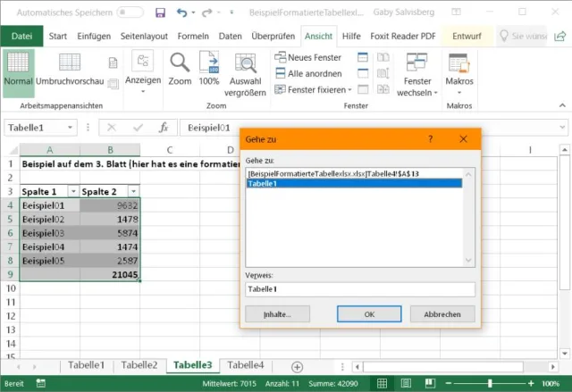Open the Spalte 1 filter dropdown
Image resolution: width=572 pixels, height=392 pixels.
(72, 192)
